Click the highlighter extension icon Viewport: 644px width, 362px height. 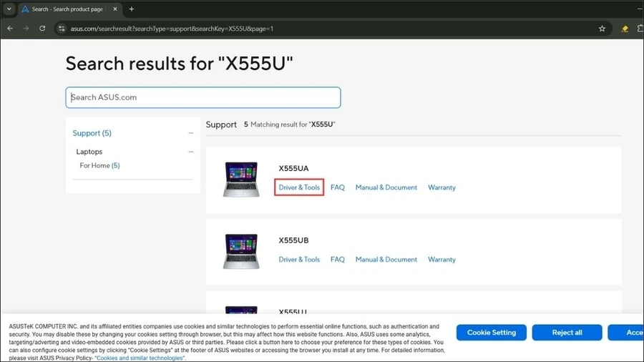coord(625,29)
